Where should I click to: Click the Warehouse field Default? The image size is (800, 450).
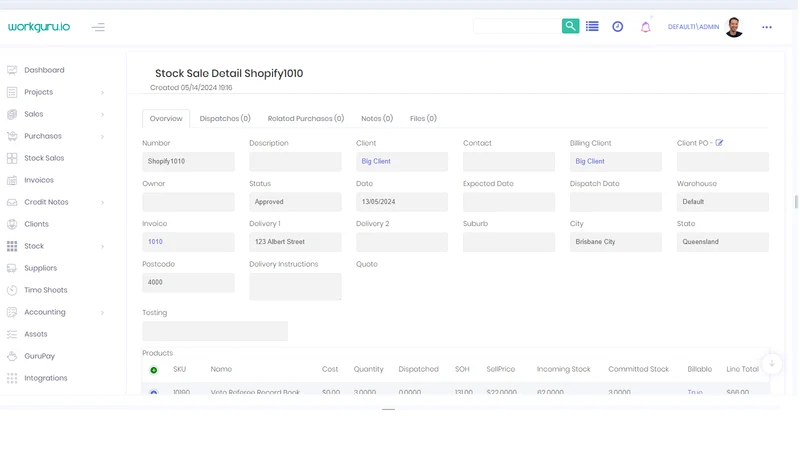coord(722,202)
